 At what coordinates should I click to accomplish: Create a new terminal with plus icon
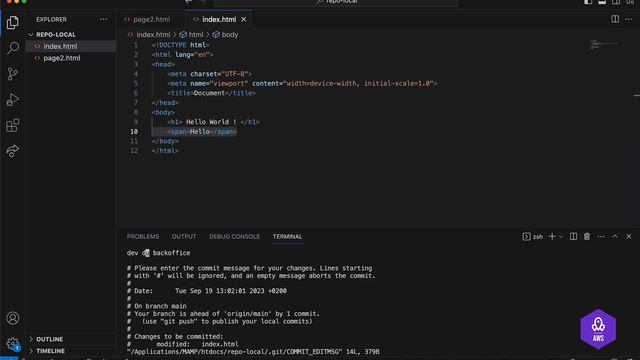(x=552, y=236)
